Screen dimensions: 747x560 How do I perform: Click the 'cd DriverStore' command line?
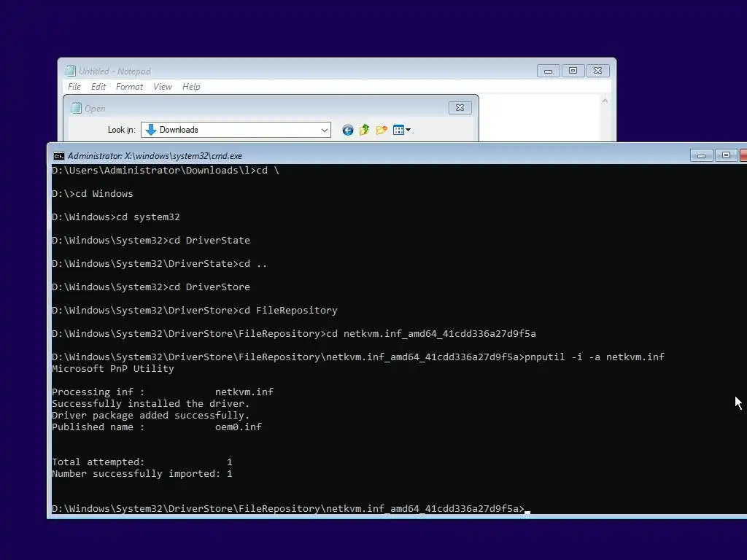point(151,287)
